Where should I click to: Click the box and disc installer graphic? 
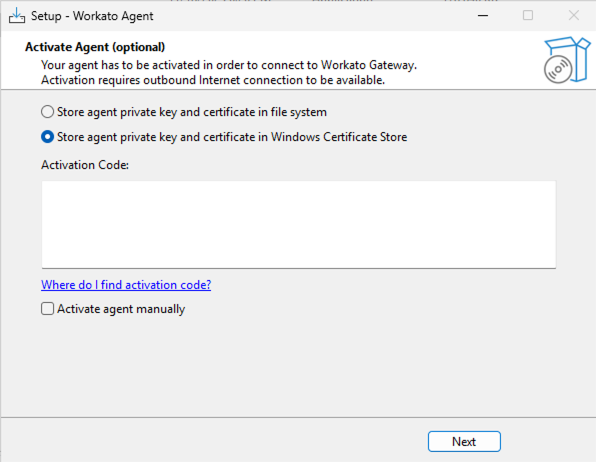click(567, 60)
